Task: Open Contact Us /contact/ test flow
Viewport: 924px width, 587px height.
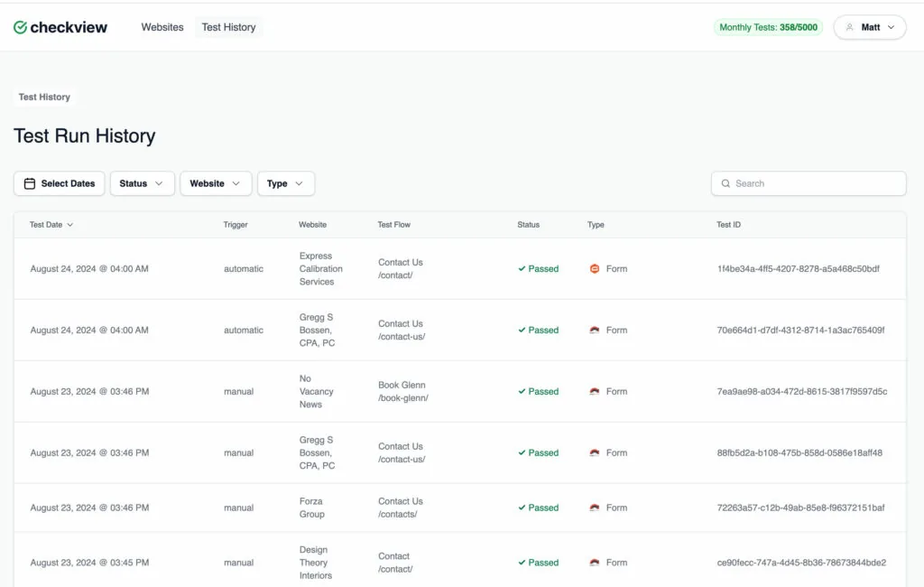Action: tap(400, 268)
